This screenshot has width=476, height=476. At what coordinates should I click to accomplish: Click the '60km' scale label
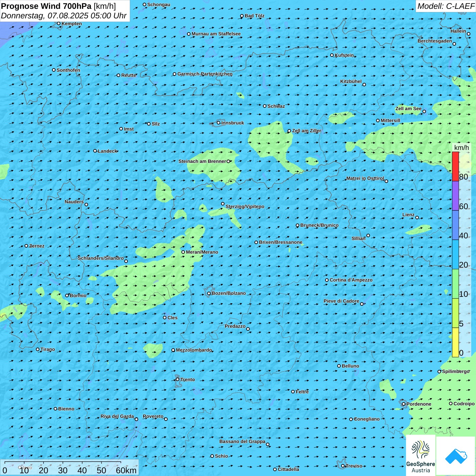click(126, 470)
